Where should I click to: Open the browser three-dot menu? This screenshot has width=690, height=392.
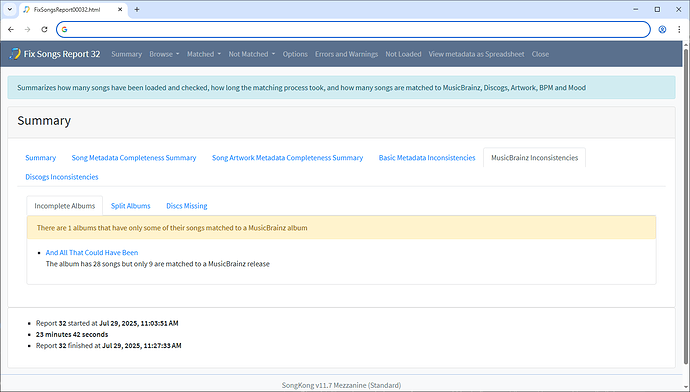pyautogui.click(x=679, y=29)
